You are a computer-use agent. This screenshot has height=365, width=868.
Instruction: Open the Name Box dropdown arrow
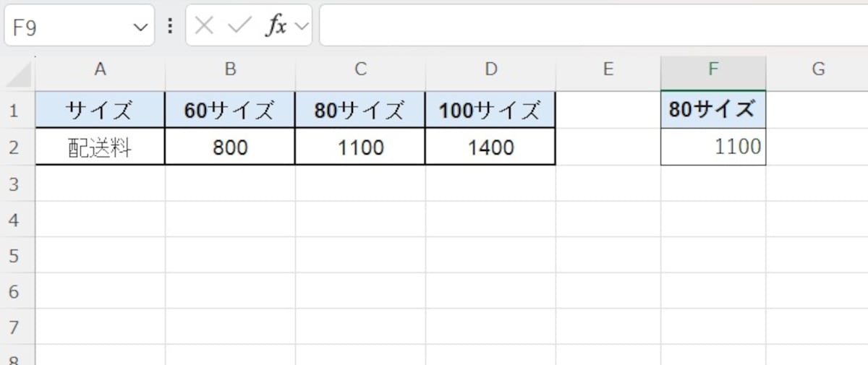(x=140, y=27)
